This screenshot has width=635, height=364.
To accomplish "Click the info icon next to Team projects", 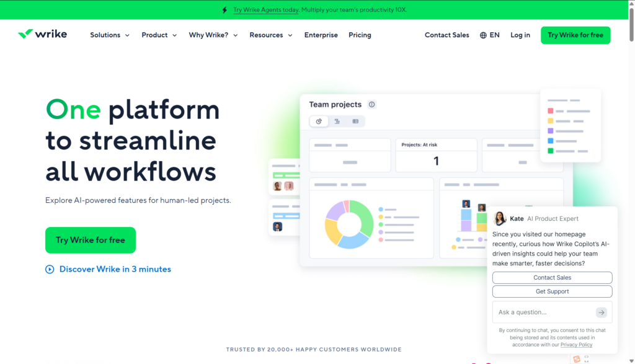I will pyautogui.click(x=371, y=105).
